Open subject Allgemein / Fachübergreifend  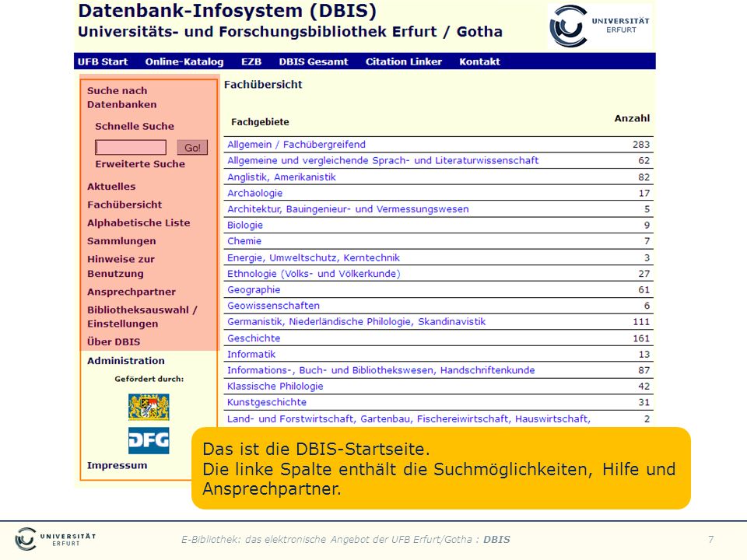(x=296, y=145)
